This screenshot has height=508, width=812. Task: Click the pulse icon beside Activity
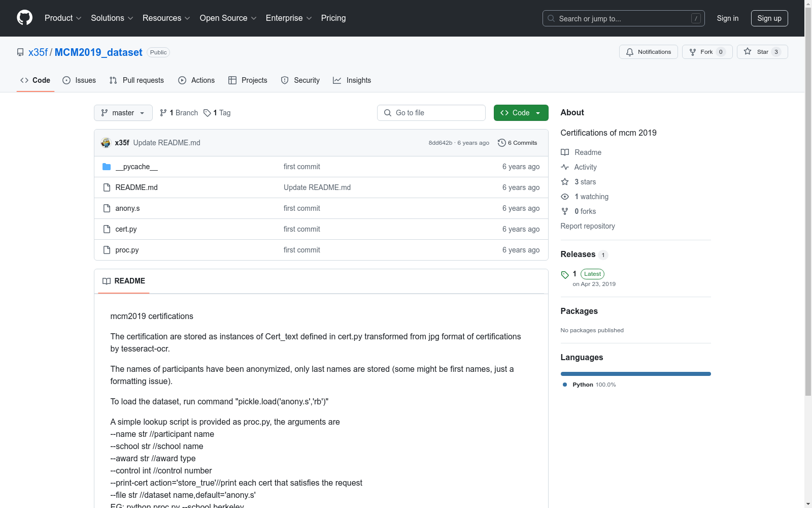pos(565,167)
